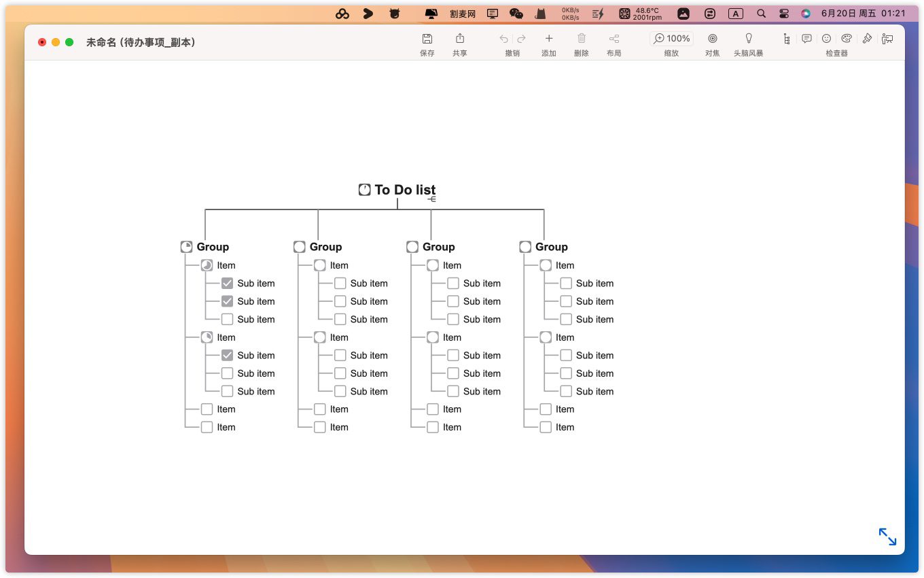Uncheck the only checked Sub item under first Group's second Item
The height and width of the screenshot is (578, 924).
[227, 355]
